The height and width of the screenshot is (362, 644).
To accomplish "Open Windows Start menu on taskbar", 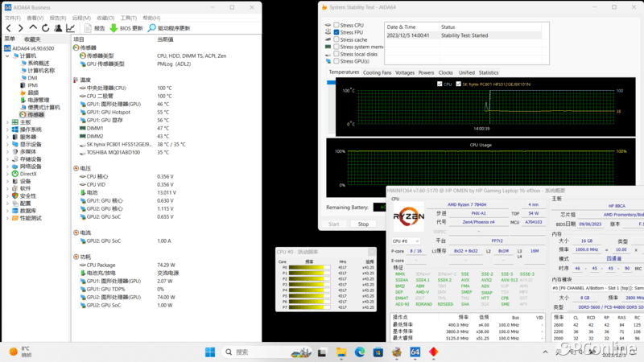I will [x=210, y=352].
